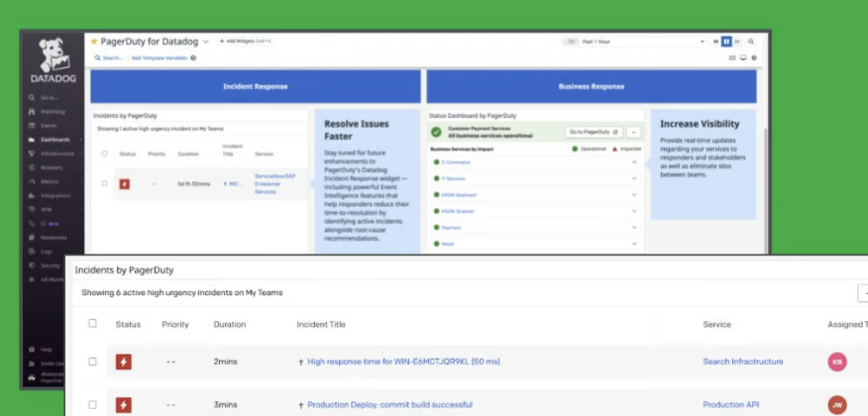Open the Monitors icon in sidebar
Image resolution: width=868 pixels, height=416 pixels.
pyautogui.click(x=32, y=167)
